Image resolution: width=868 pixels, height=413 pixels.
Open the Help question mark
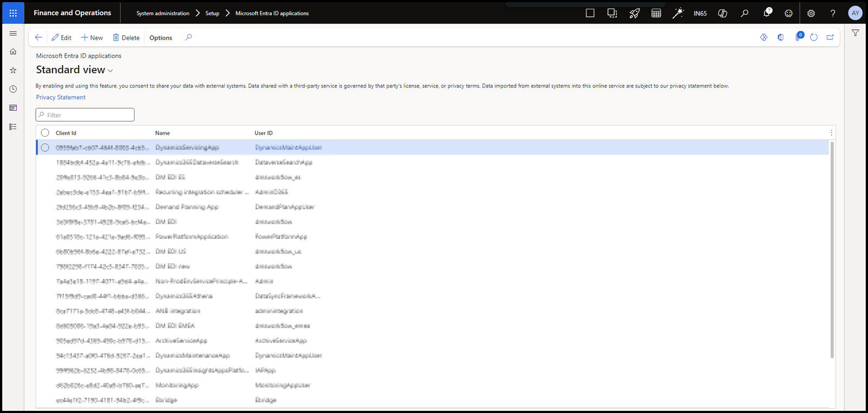pos(833,13)
